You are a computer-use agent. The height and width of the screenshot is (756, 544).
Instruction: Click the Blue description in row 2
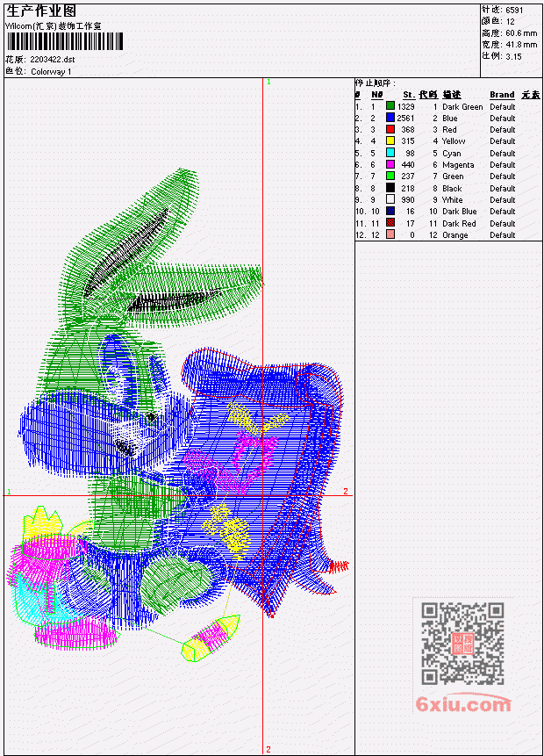pyautogui.click(x=450, y=119)
